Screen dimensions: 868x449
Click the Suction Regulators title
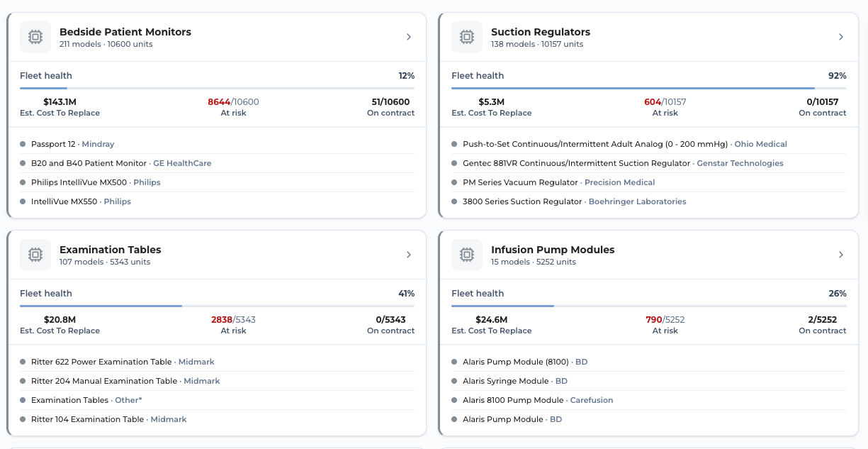click(541, 32)
